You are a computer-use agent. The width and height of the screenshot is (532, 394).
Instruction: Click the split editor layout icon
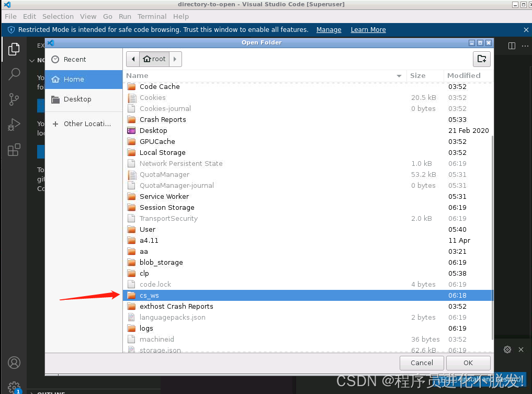tap(512, 46)
